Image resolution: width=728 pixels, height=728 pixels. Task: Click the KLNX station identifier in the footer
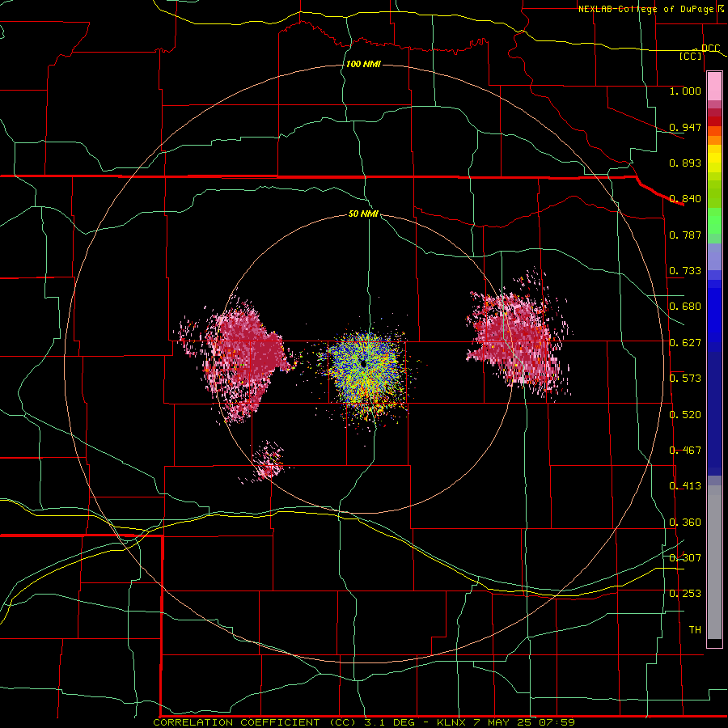tap(451, 722)
